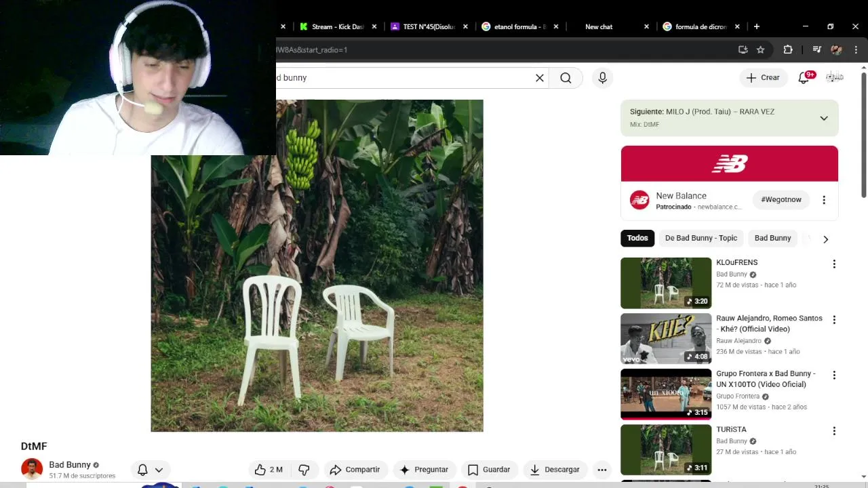868x488 pixels.
Task: Open the YouTube account avatar menu
Action: (x=834, y=77)
